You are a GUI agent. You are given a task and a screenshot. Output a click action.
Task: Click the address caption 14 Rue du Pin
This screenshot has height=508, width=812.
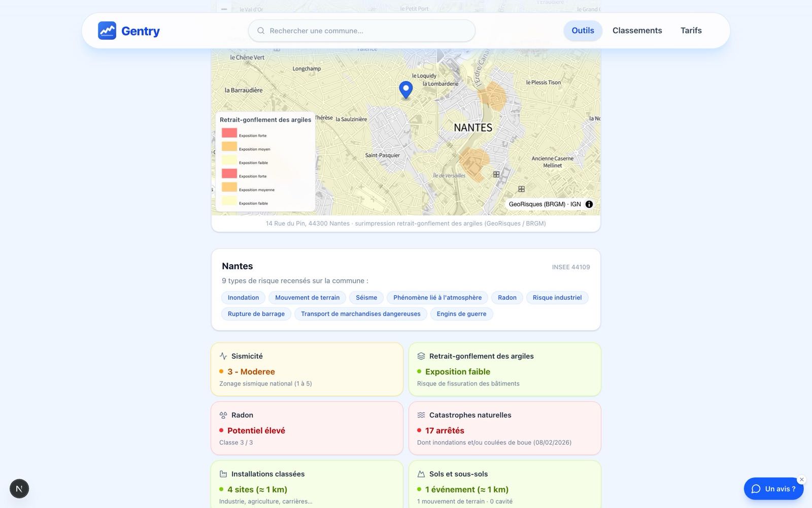coord(406,224)
